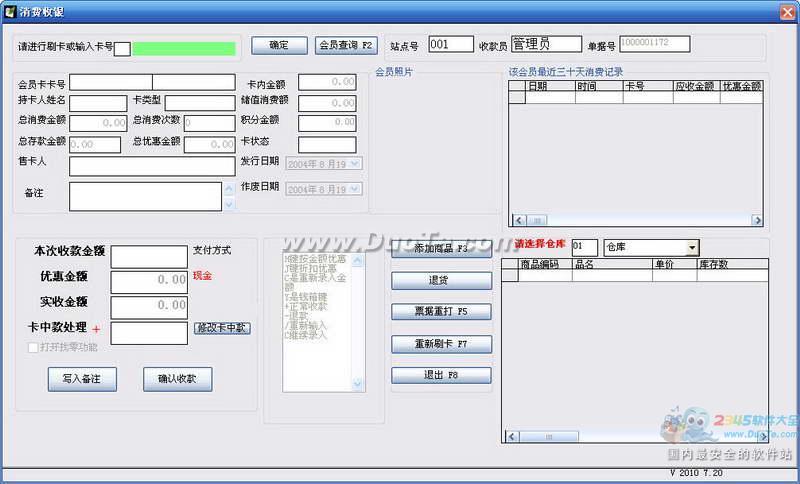Click the 积分金额 field

[x=327, y=123]
